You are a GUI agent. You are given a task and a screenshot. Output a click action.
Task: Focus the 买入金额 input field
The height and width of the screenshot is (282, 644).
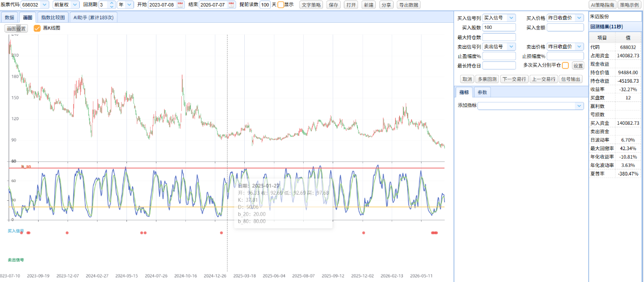click(565, 27)
